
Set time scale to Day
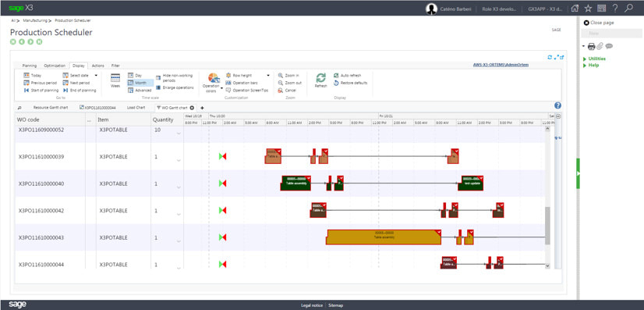click(135, 75)
